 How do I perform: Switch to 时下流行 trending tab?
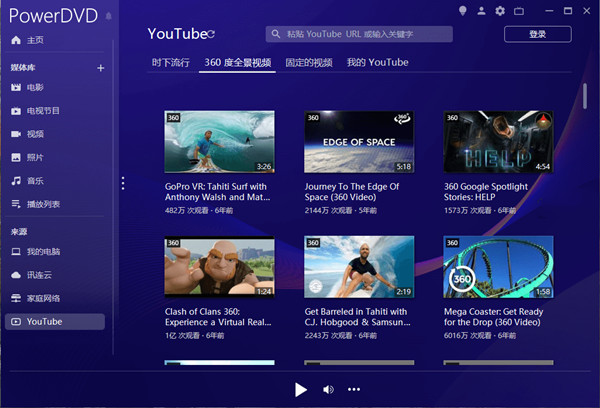point(170,63)
